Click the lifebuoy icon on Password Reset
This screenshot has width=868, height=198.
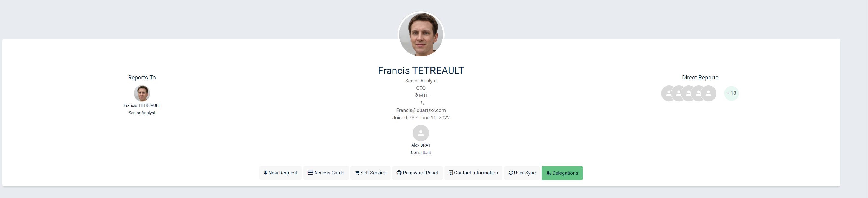click(399, 173)
